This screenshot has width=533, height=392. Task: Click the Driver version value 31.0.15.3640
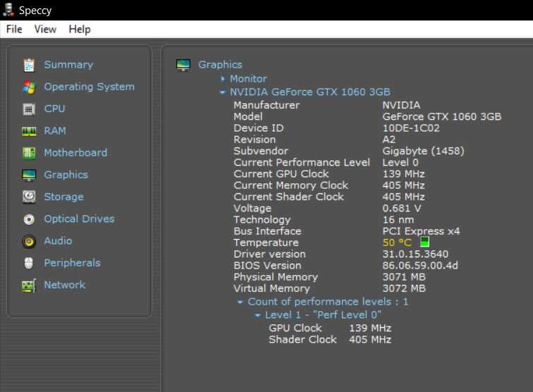click(415, 254)
